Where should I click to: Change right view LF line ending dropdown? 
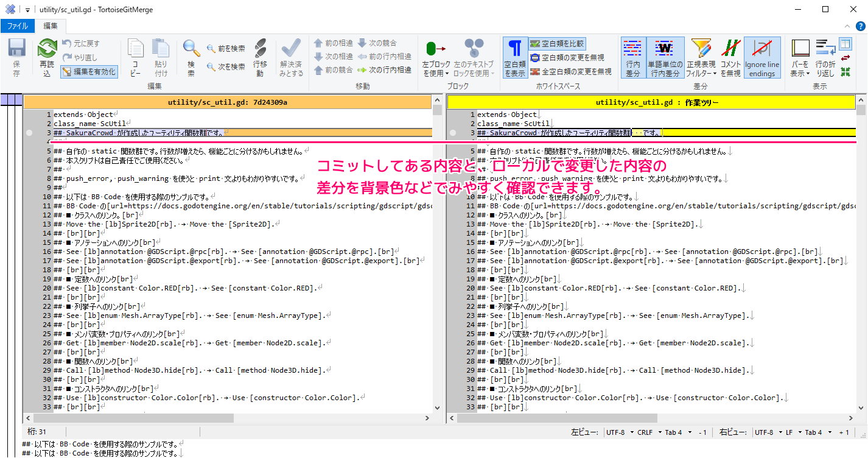(x=793, y=432)
